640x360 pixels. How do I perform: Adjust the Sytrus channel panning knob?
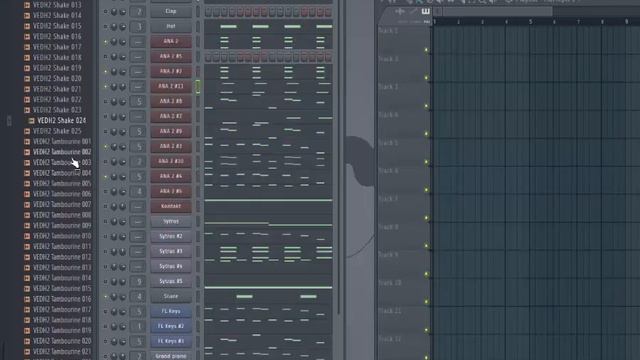coord(114,222)
